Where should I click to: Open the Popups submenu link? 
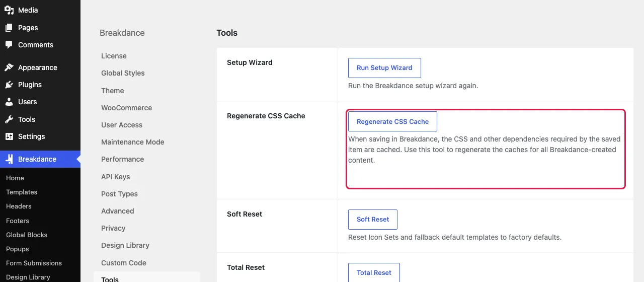point(18,249)
